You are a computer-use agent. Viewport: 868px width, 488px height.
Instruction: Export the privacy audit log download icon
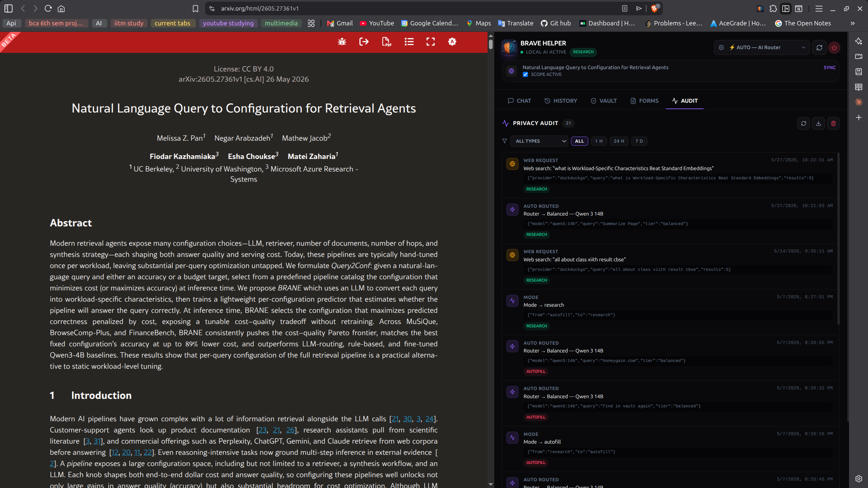818,123
